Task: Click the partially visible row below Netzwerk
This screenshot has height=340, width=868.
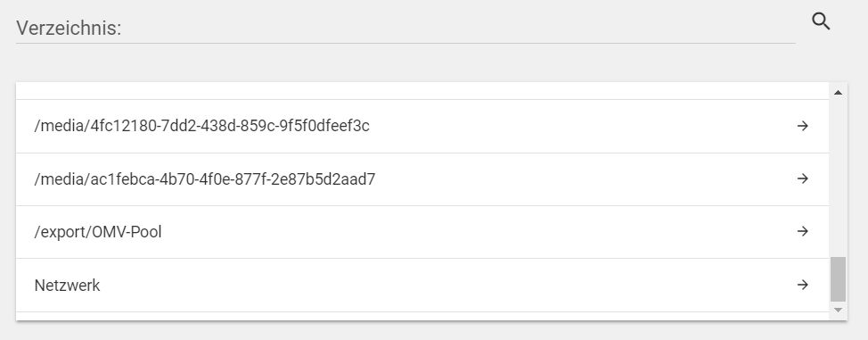Action: pyautogui.click(x=422, y=316)
